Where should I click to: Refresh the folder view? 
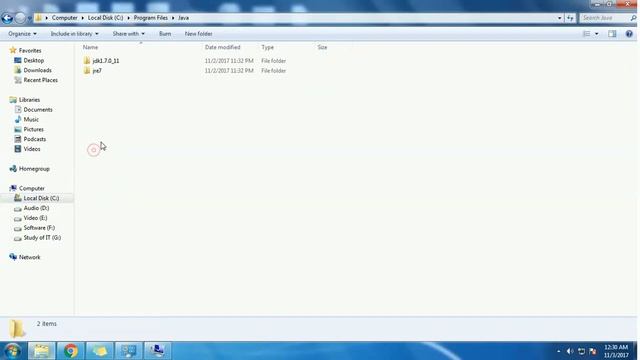pos(570,18)
